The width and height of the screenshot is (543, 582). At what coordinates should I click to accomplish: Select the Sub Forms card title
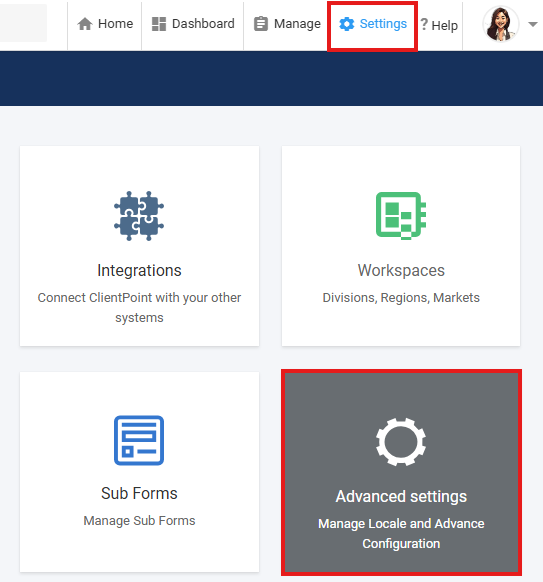139,493
